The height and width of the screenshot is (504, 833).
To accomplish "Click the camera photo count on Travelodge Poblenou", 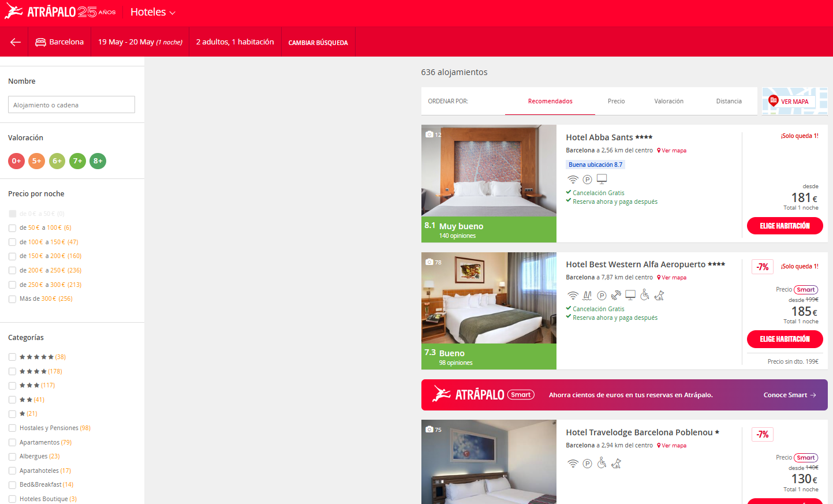I will tap(434, 430).
